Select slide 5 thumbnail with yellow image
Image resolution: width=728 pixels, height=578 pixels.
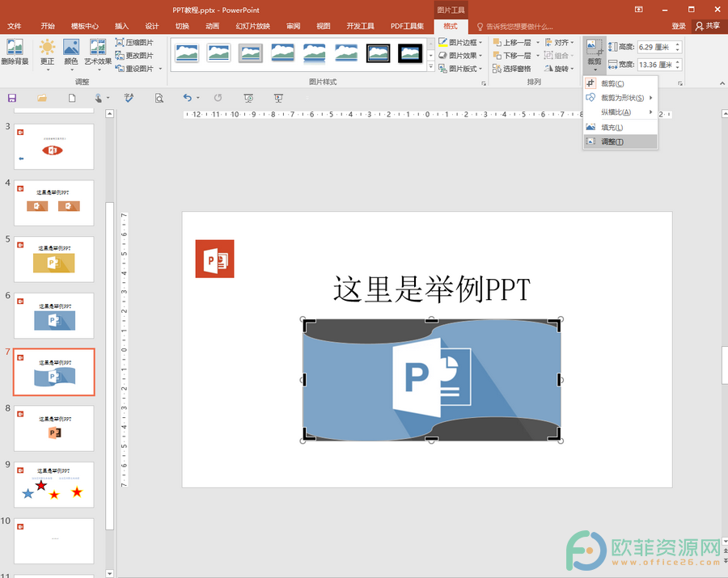54,259
